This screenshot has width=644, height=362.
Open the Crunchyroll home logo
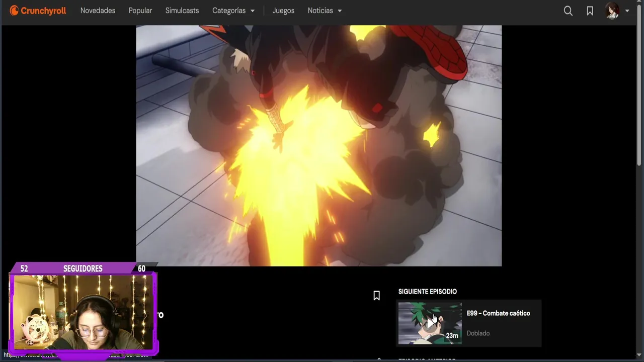click(38, 11)
